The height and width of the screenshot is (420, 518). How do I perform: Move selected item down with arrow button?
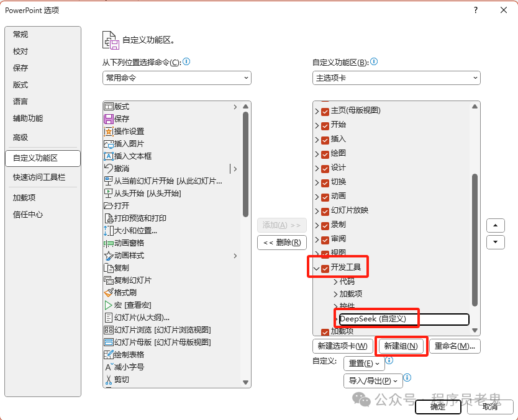(x=495, y=242)
